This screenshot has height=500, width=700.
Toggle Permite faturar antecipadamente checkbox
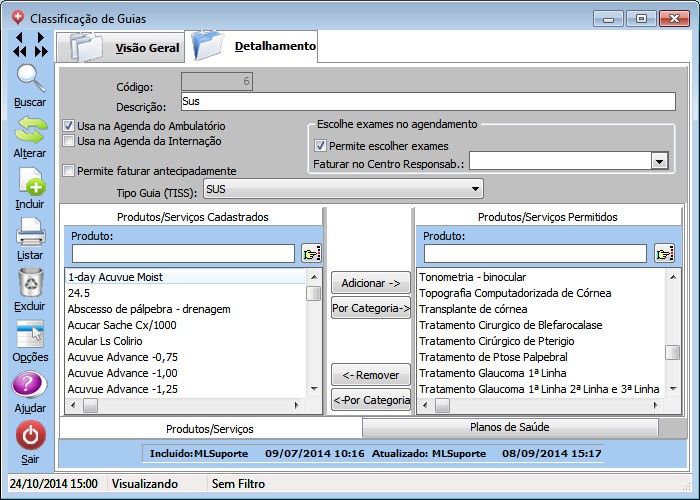pos(69,171)
